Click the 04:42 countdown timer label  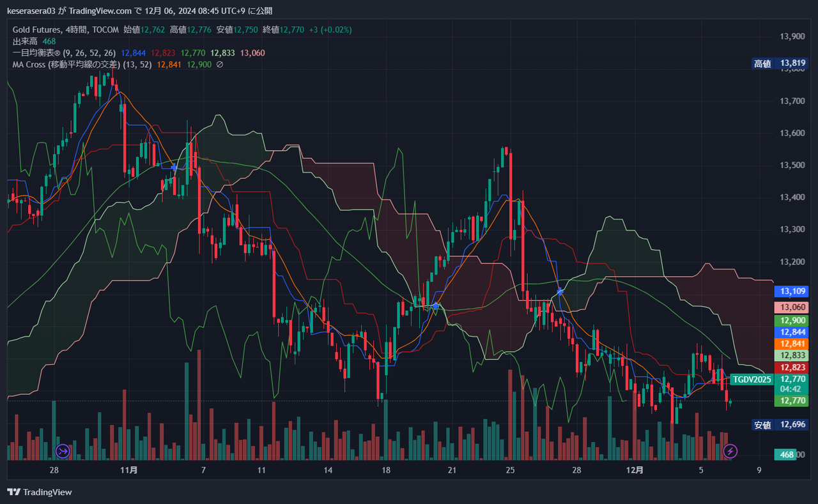pos(791,388)
